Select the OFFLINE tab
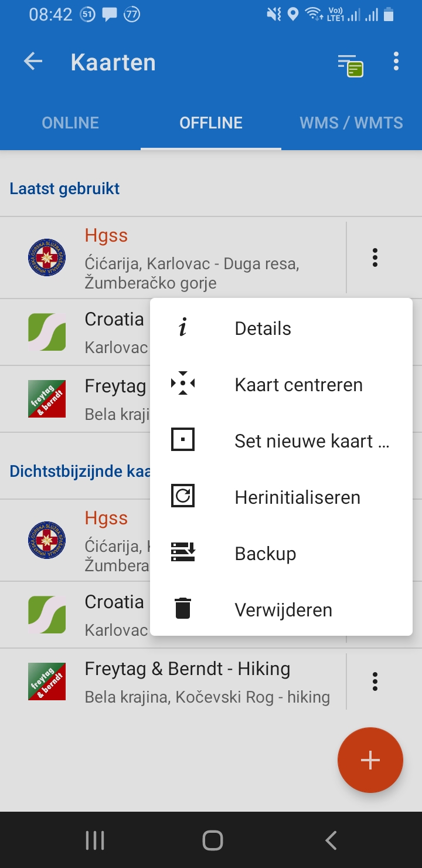Screen dimensions: 422x868 (x=211, y=123)
